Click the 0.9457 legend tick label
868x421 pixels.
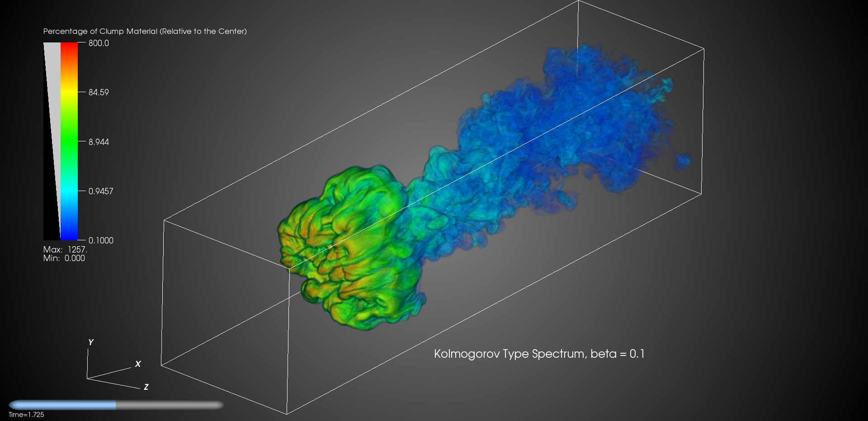click(101, 191)
